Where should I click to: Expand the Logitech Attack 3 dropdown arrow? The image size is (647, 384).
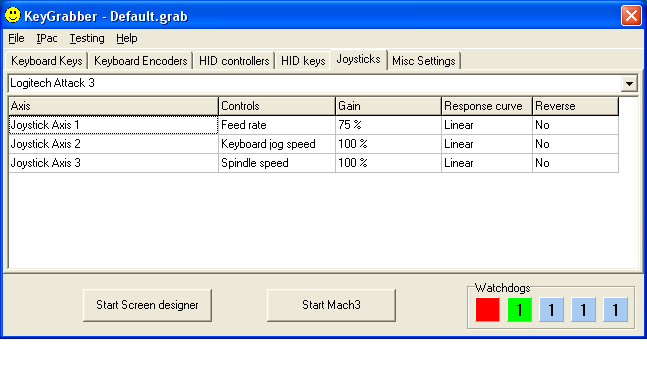(629, 84)
